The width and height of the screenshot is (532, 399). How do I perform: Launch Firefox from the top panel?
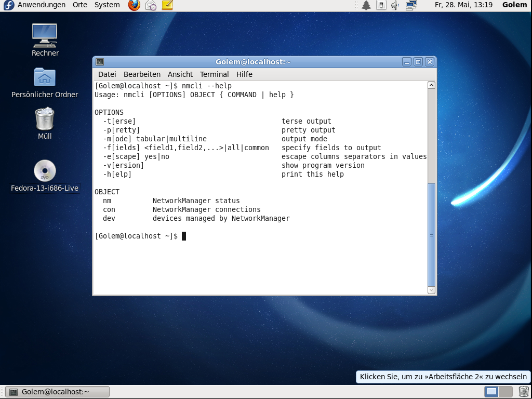134,5
